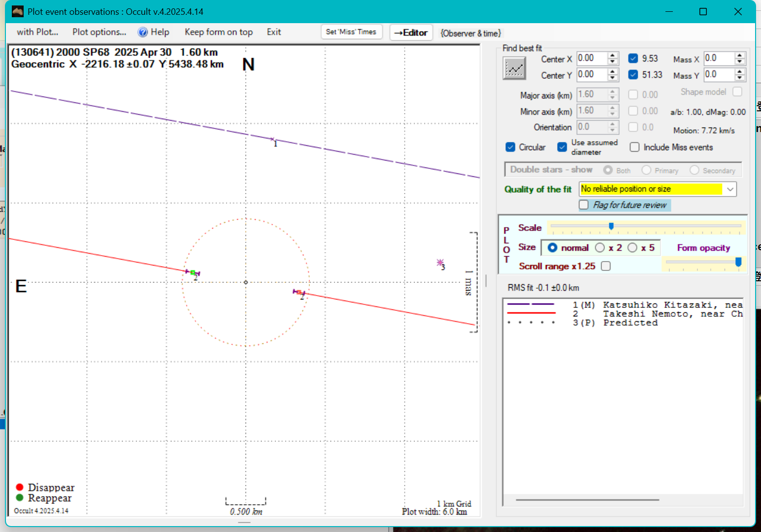Increase Center X with the up arrow
Viewport: 761px width, 532px height.
612,55
